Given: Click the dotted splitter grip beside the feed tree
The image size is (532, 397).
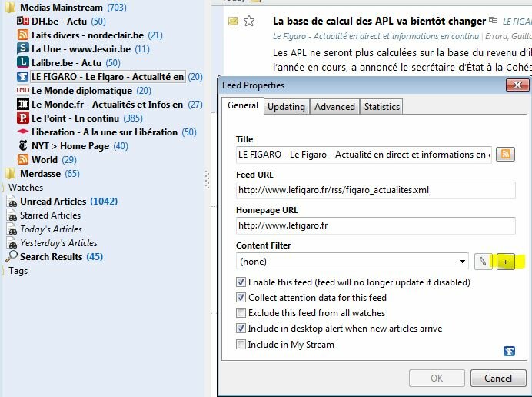Looking at the screenshot, I should click(207, 179).
